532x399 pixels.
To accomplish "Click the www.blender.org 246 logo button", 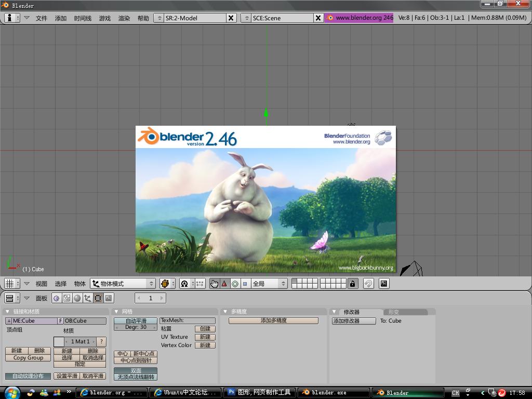I will [x=359, y=18].
